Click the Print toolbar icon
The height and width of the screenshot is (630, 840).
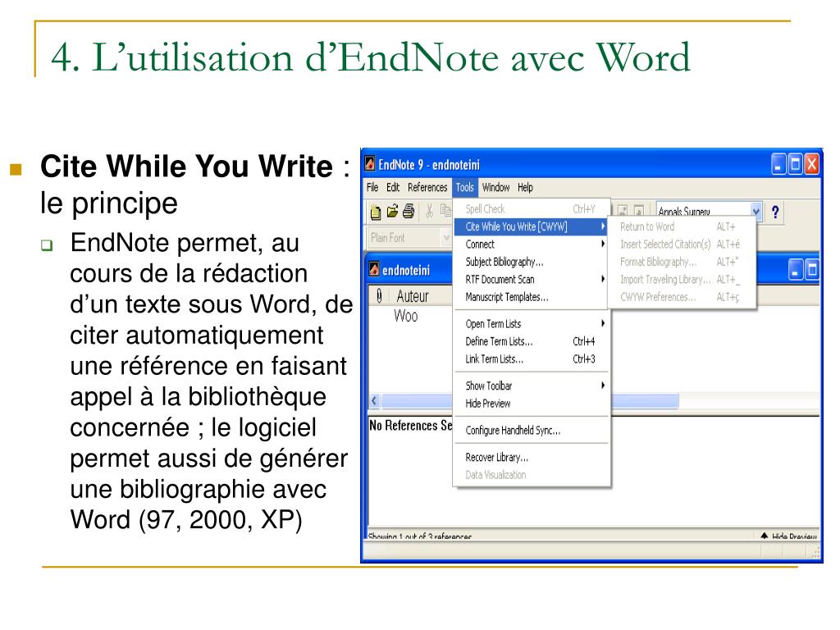[x=409, y=212]
